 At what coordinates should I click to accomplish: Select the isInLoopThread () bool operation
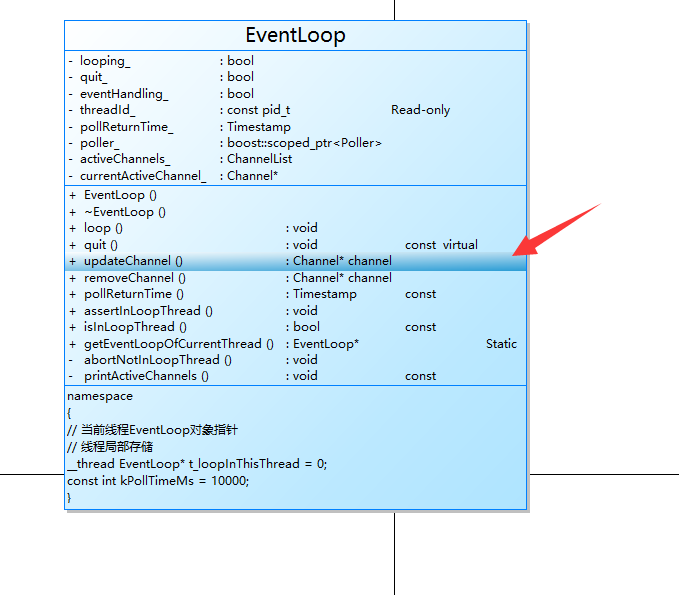tap(295, 327)
